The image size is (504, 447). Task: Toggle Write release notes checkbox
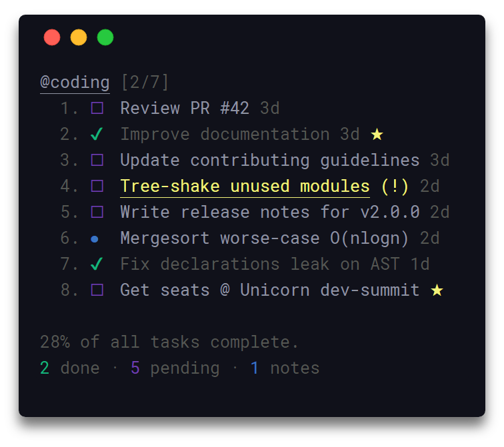click(x=97, y=212)
